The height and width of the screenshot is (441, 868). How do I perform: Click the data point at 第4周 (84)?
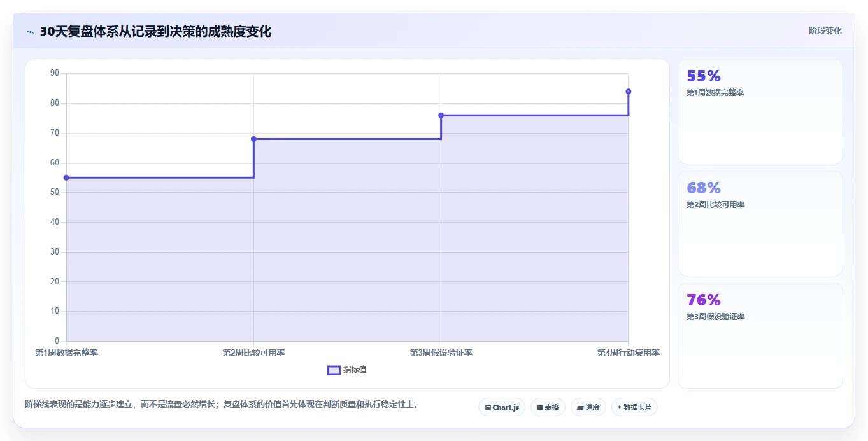pyautogui.click(x=628, y=92)
